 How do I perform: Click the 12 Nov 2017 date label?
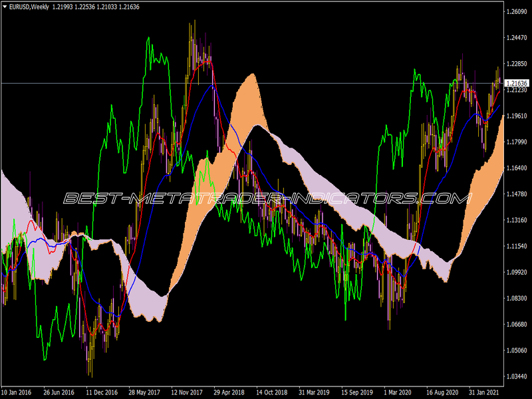point(187,392)
